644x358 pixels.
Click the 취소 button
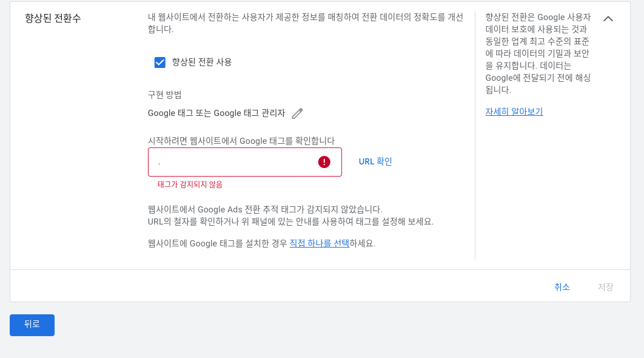[x=562, y=287]
